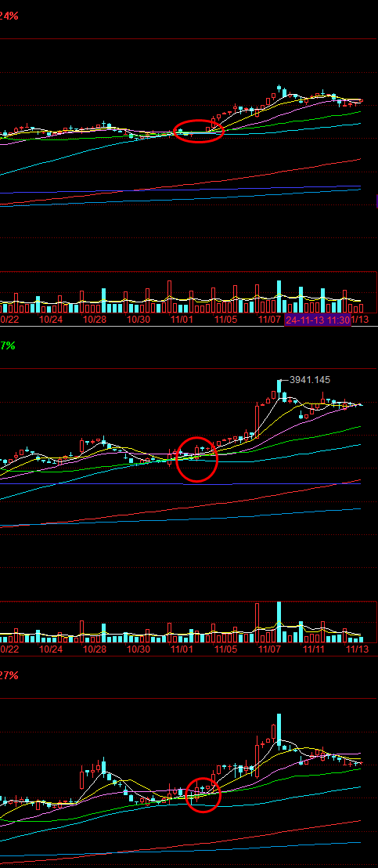Select the 11/07 date on the top chart axis

pyautogui.click(x=270, y=320)
